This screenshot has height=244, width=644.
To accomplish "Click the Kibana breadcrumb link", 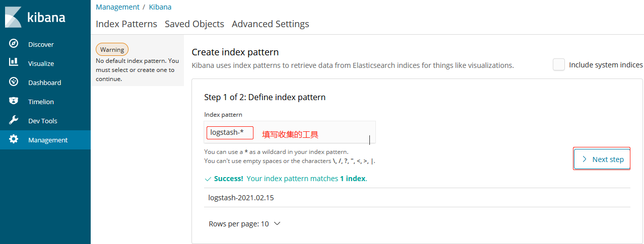I will point(160,7).
